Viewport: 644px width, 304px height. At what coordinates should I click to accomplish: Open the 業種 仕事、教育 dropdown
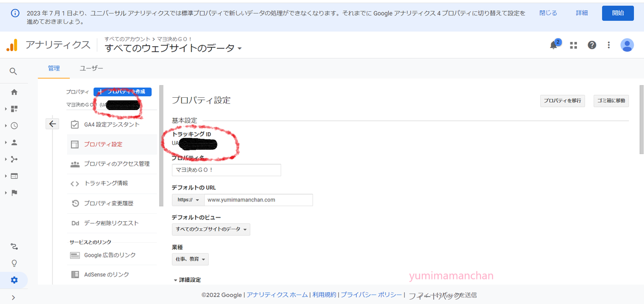tap(190, 259)
